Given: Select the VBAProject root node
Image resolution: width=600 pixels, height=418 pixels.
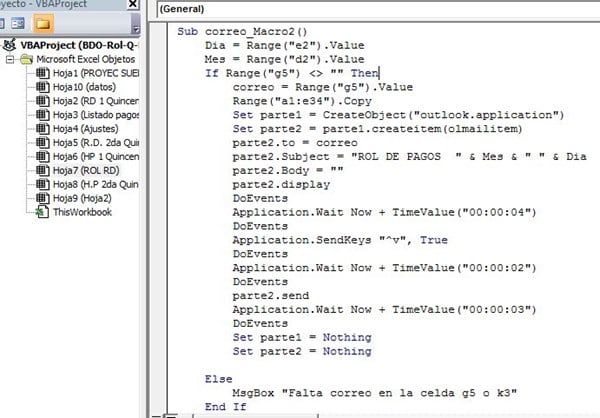Looking at the screenshot, I should point(76,45).
